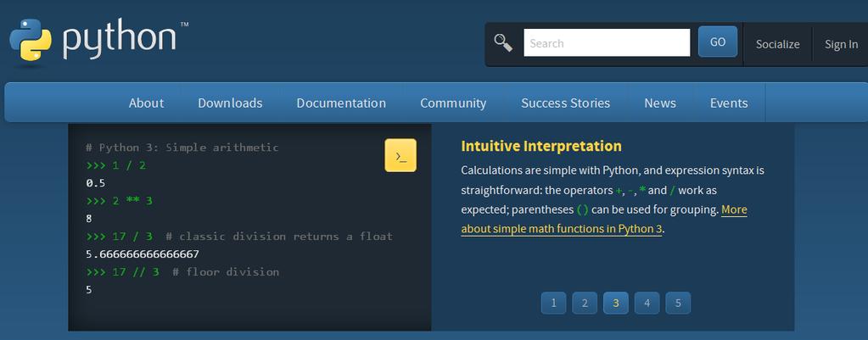This screenshot has height=340, width=868.
Task: Open the Sign In menu
Action: point(841,44)
